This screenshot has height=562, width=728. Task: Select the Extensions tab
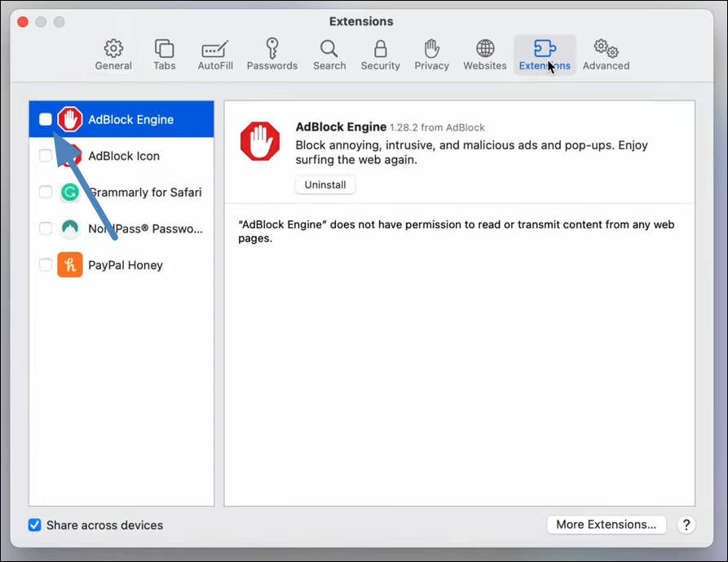[x=544, y=54]
